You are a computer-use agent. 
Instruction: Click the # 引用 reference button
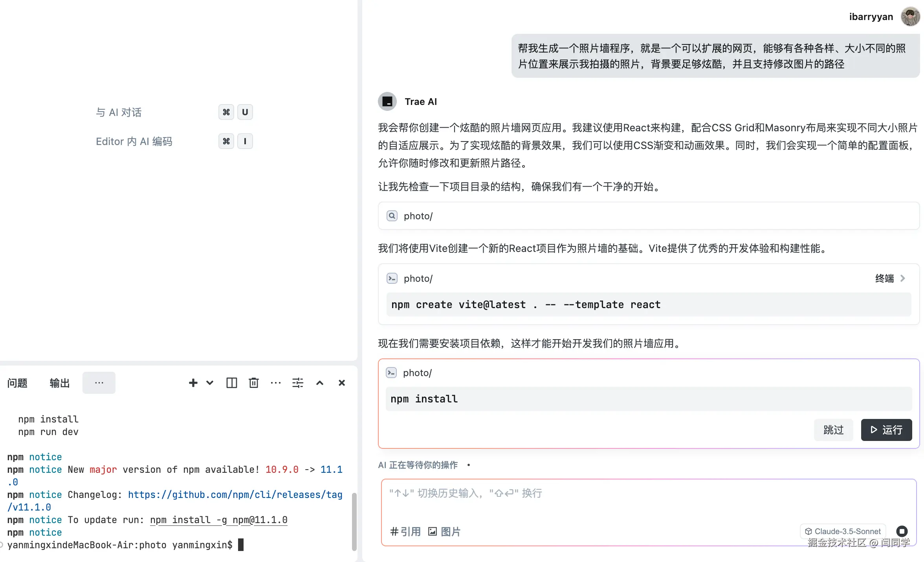(x=405, y=532)
